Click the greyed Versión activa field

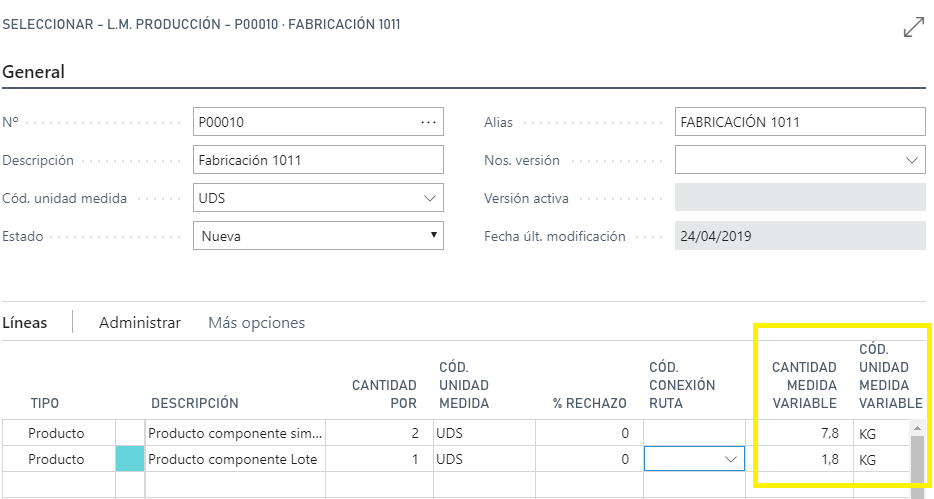pos(800,198)
